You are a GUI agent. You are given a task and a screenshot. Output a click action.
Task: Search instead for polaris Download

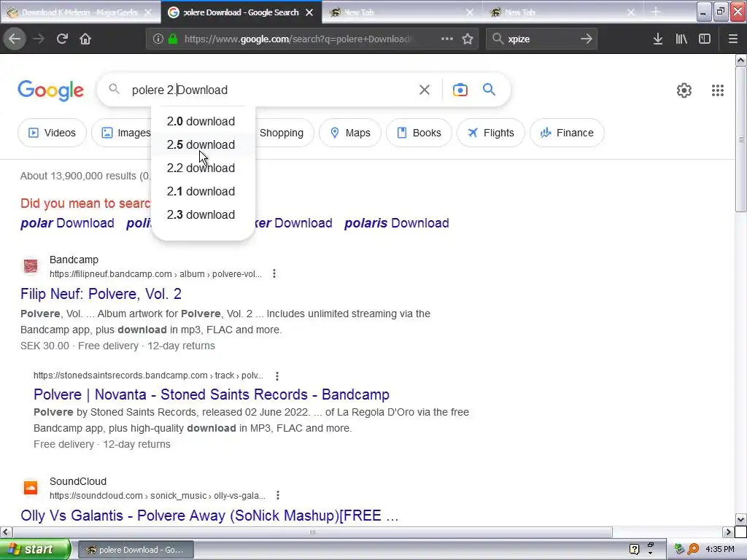click(x=396, y=223)
